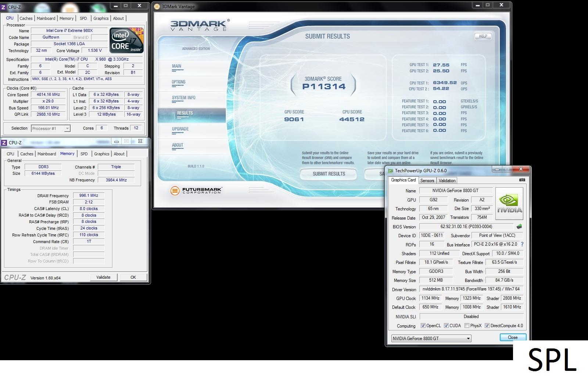Screen dimensions: 588x376
Task: Close the 3DMark Vantage window
Action: (501, 5)
